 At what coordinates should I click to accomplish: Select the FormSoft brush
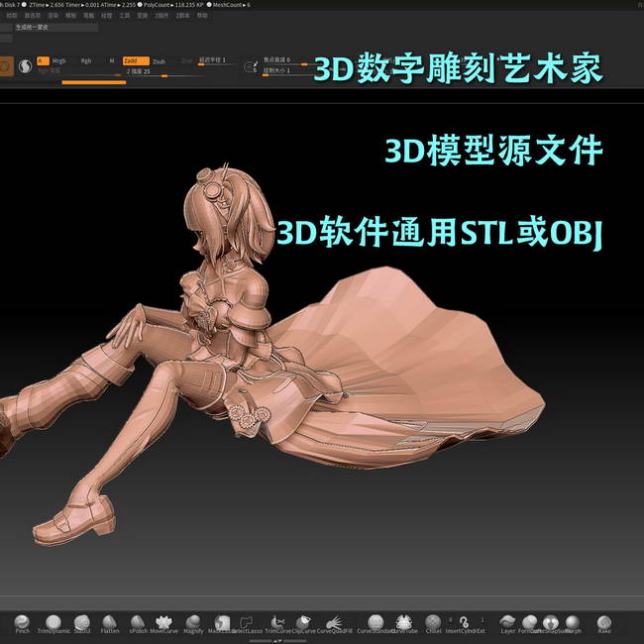click(x=529, y=623)
